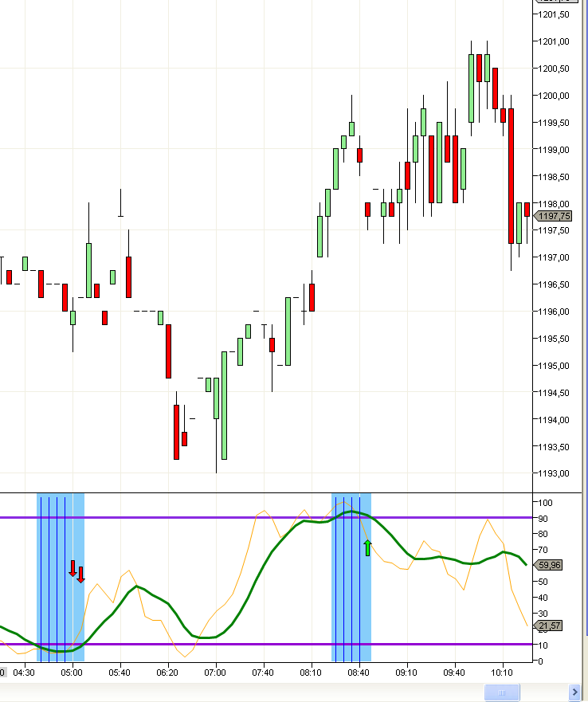Click the 06:20 time axis label

(x=167, y=673)
